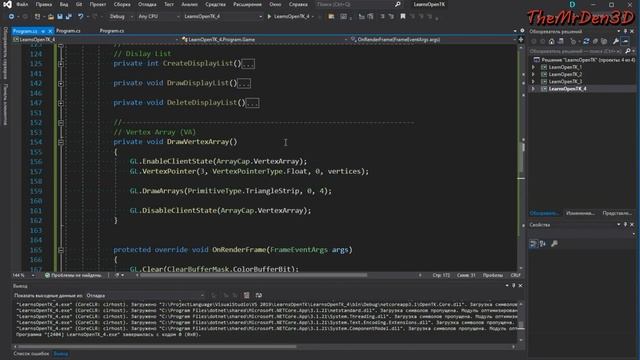
Task: Open the Сборка menu
Action: pos(122,4)
